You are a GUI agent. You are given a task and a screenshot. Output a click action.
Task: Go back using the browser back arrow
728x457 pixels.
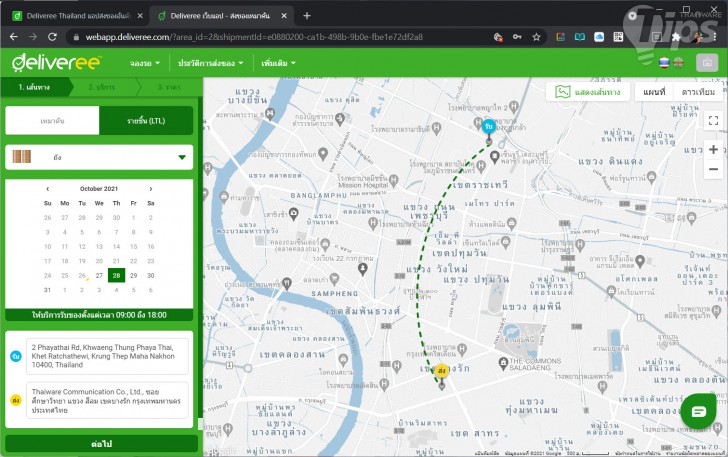pos(13,37)
